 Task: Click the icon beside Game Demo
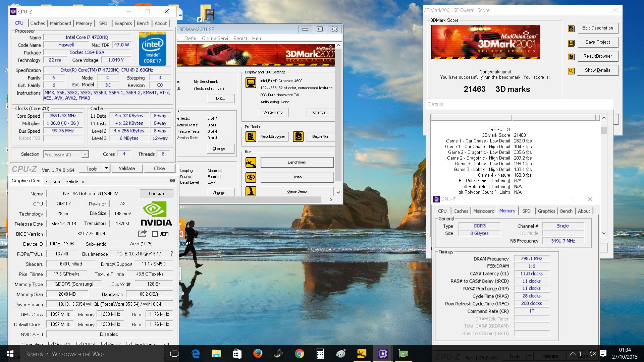tap(251, 191)
